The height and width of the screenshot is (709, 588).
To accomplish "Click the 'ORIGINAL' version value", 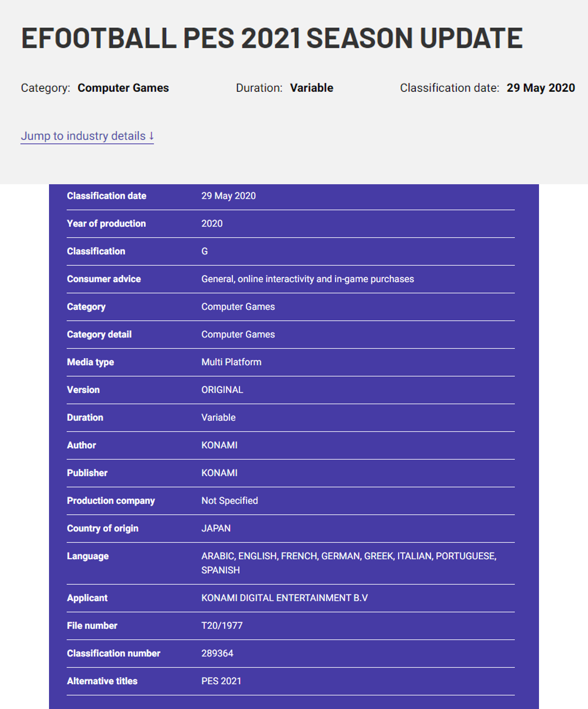I will click(x=222, y=390).
